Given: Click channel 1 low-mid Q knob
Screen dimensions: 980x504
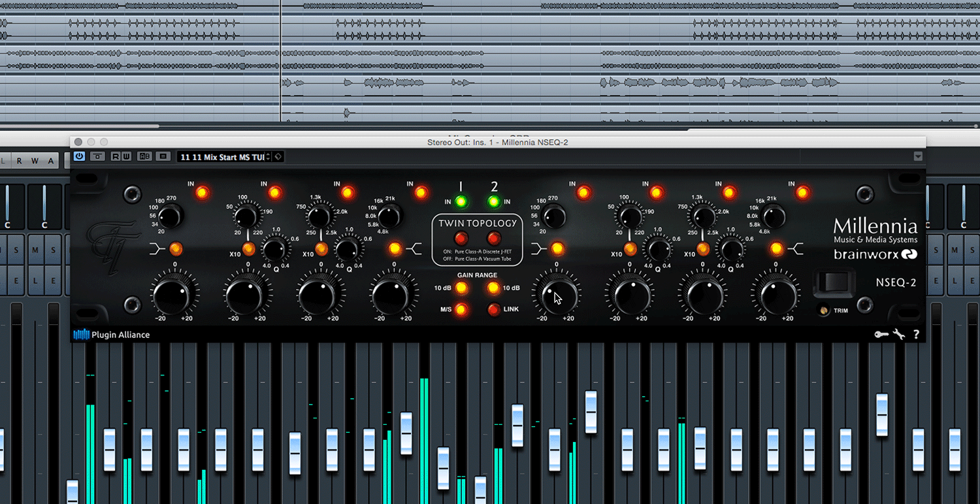Looking at the screenshot, I should point(274,249).
